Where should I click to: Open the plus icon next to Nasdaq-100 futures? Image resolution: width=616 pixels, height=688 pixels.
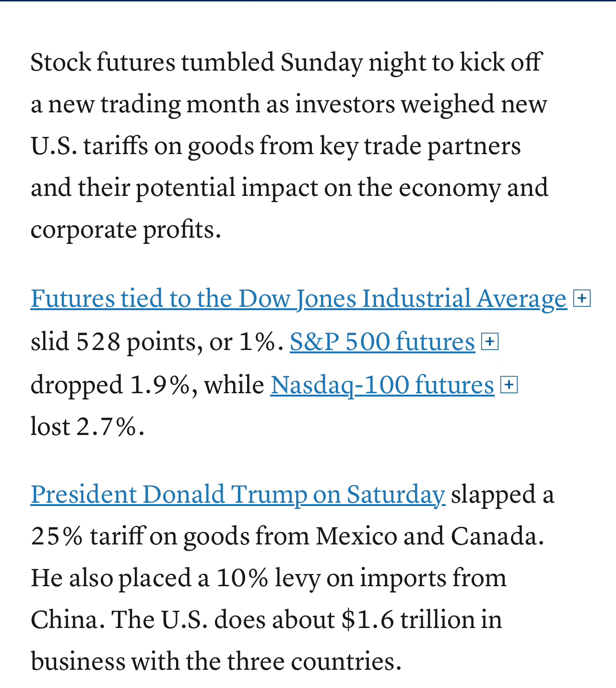tap(509, 385)
